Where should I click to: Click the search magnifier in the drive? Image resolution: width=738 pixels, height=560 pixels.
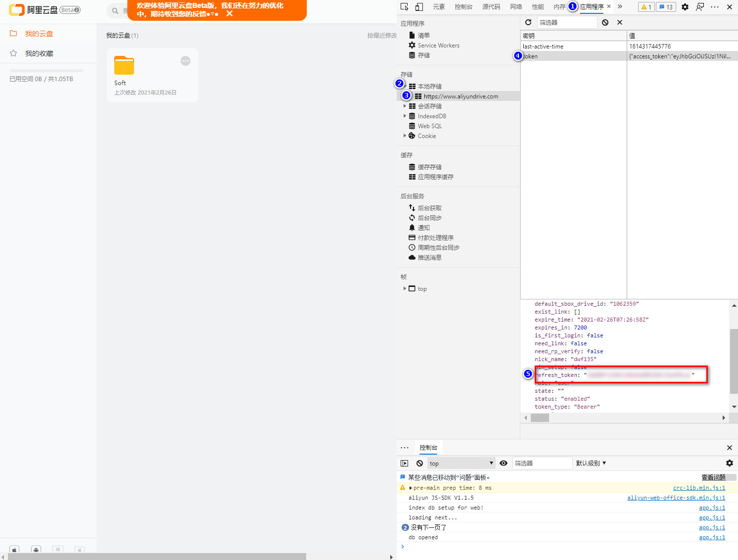point(115,11)
